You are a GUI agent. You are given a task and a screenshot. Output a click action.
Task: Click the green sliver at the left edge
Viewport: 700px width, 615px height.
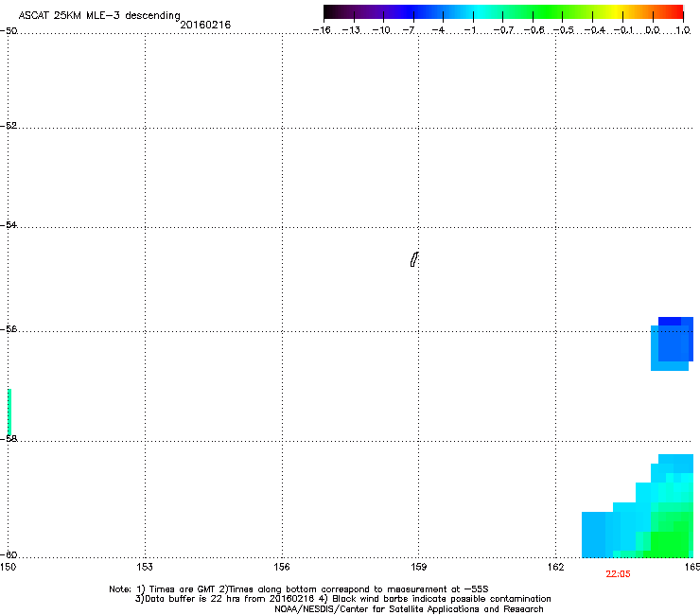9,412
